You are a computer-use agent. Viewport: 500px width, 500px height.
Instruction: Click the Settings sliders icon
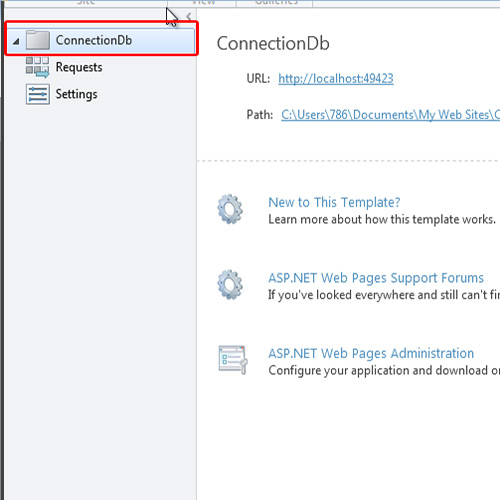(x=38, y=94)
